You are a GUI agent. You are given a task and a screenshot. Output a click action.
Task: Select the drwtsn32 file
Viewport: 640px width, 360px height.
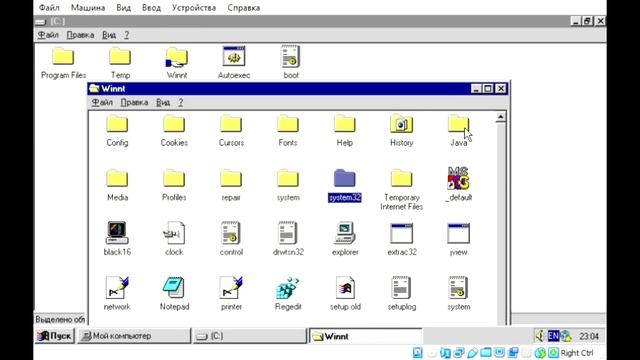click(288, 233)
